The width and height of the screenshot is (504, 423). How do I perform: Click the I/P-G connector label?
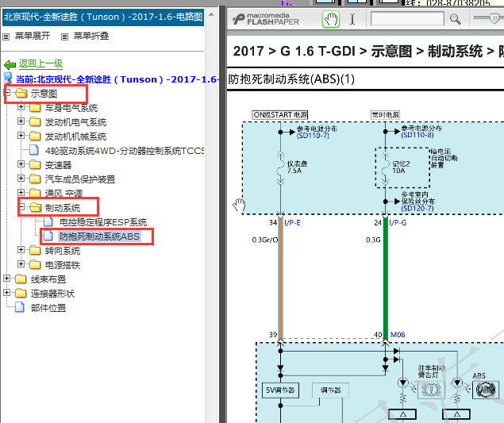[398, 223]
